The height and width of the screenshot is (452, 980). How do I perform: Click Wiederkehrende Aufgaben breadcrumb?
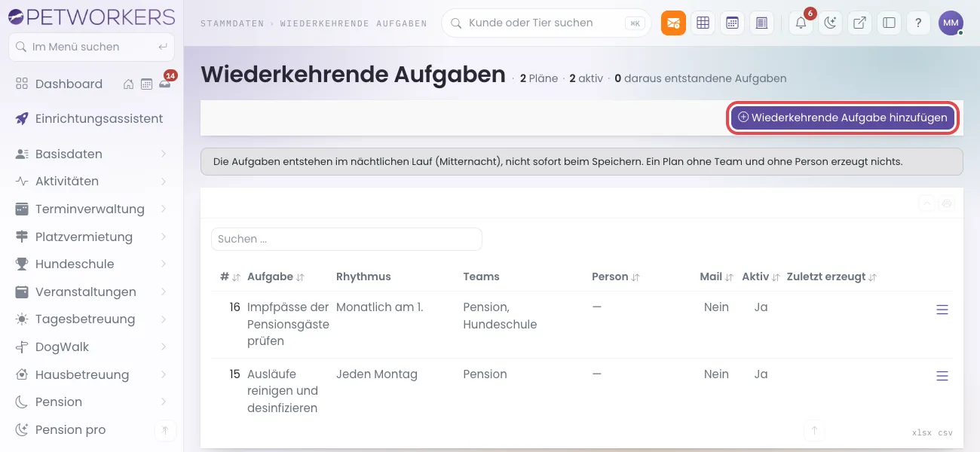click(x=354, y=23)
